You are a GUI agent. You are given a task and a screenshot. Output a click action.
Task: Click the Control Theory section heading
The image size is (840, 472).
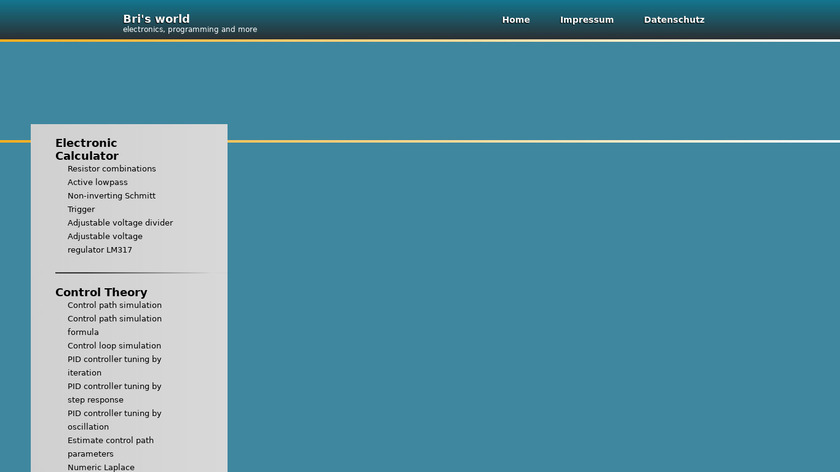pos(101,292)
